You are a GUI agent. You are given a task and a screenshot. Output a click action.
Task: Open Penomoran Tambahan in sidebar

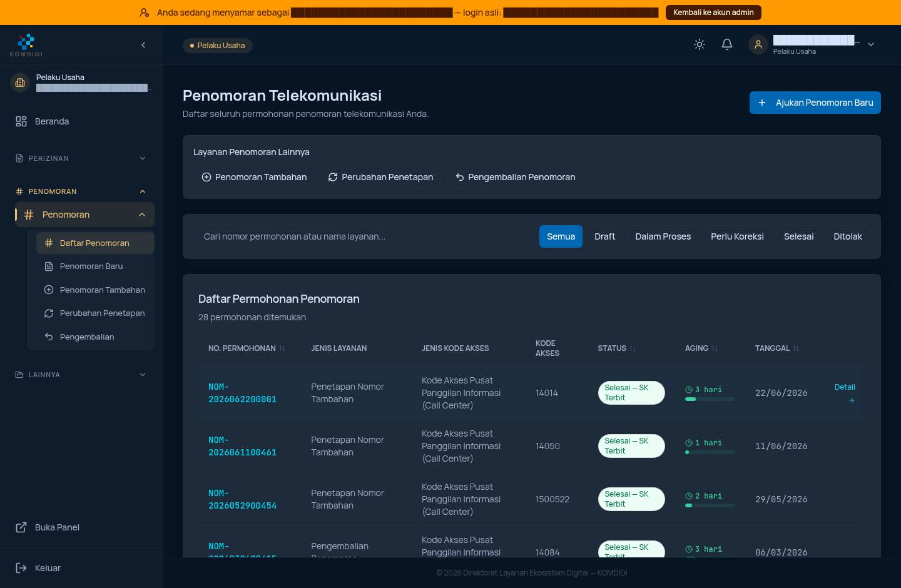pyautogui.click(x=95, y=290)
